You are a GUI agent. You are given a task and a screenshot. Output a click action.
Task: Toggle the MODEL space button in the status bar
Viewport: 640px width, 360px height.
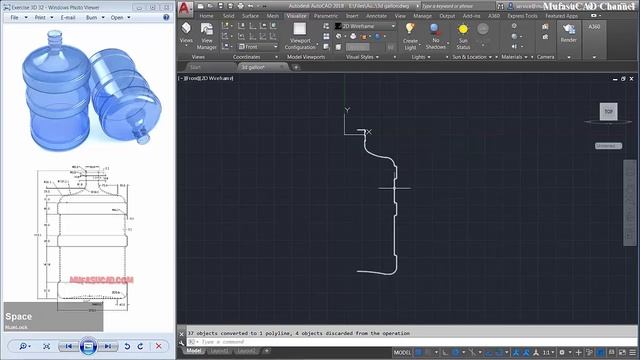click(x=402, y=352)
